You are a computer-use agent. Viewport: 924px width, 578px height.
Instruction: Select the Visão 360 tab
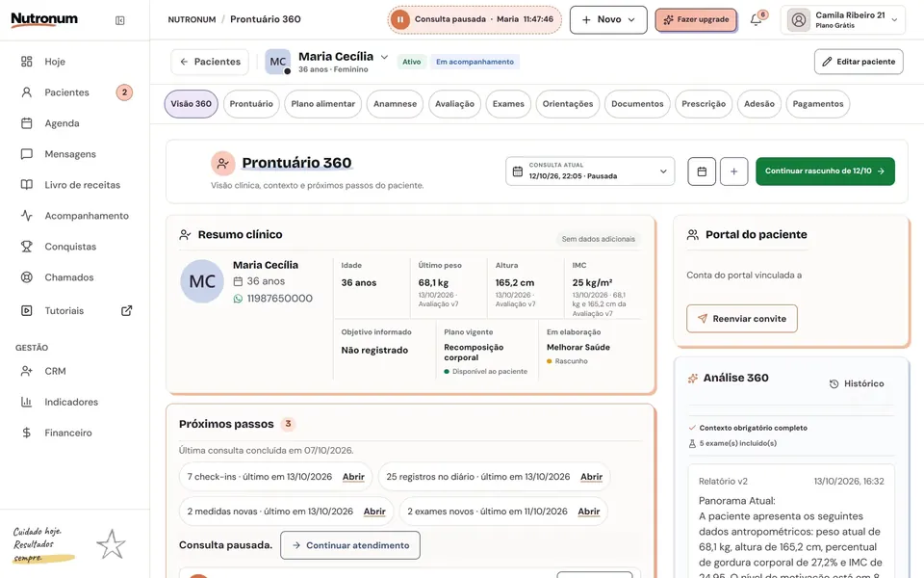[191, 104]
